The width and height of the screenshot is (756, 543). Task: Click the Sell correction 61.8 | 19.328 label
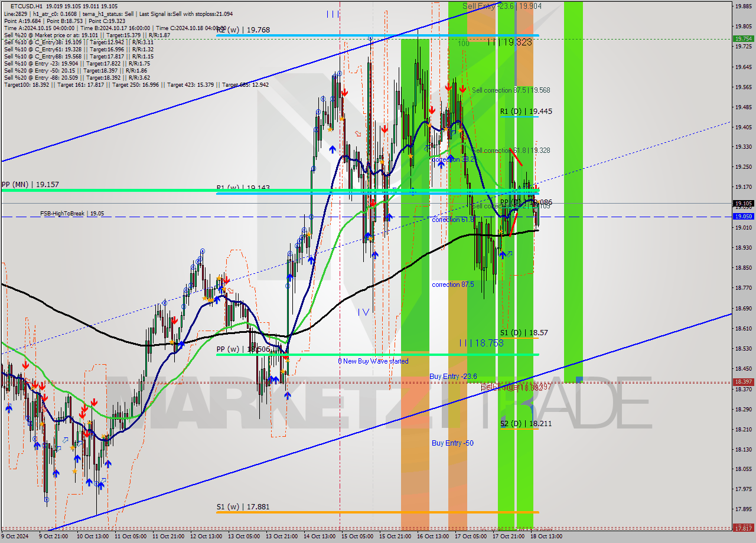coord(511,151)
